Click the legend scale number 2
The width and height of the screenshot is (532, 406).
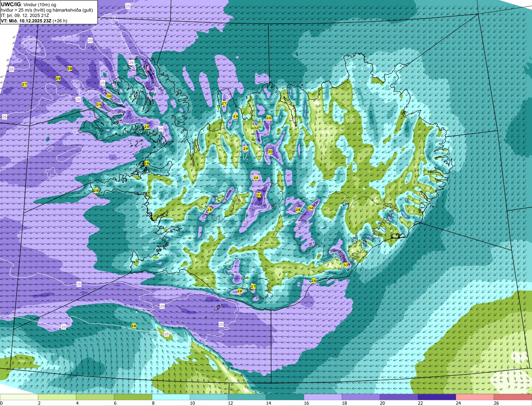[39, 403]
